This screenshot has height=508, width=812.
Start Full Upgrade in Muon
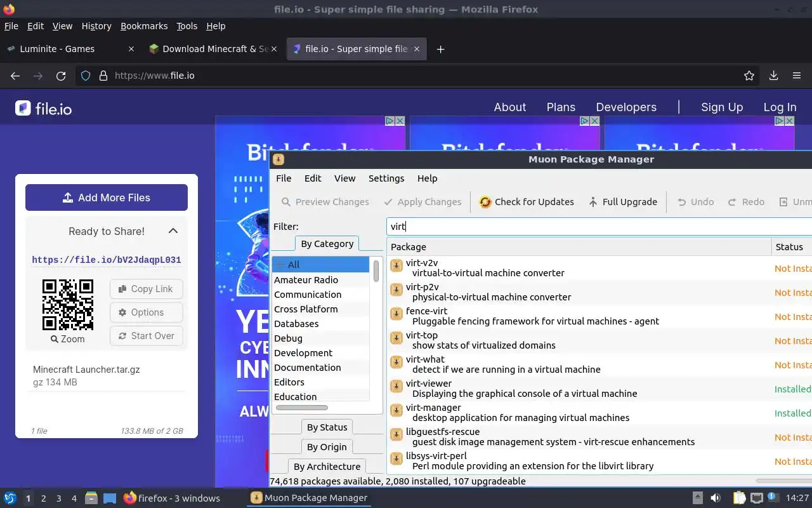622,202
